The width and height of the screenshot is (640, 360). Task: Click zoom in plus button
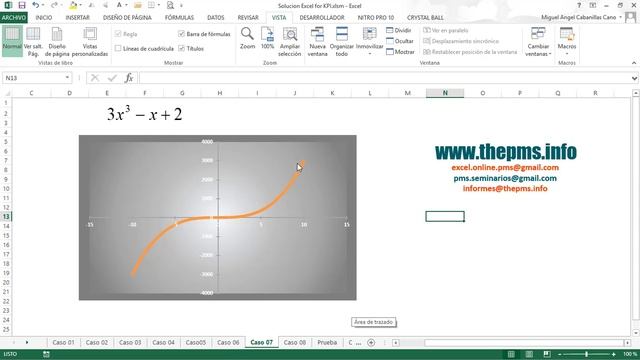click(x=613, y=354)
